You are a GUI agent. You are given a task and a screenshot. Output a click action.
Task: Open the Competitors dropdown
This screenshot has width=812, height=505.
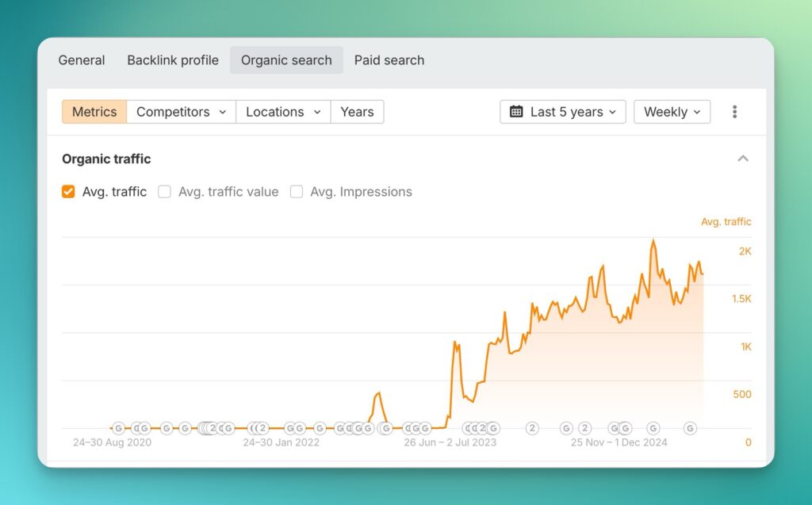click(x=181, y=112)
